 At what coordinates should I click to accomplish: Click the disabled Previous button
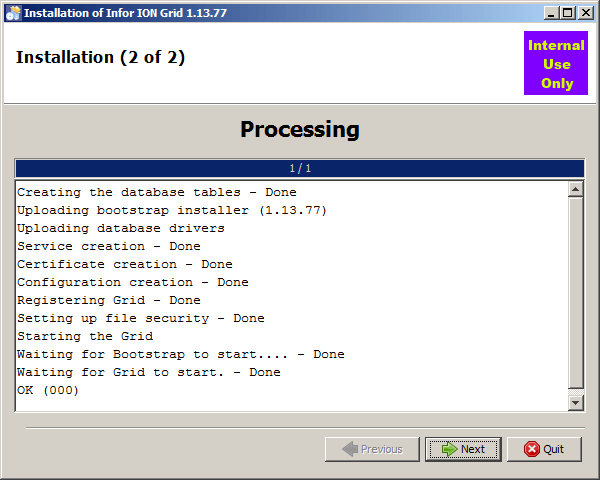[372, 449]
